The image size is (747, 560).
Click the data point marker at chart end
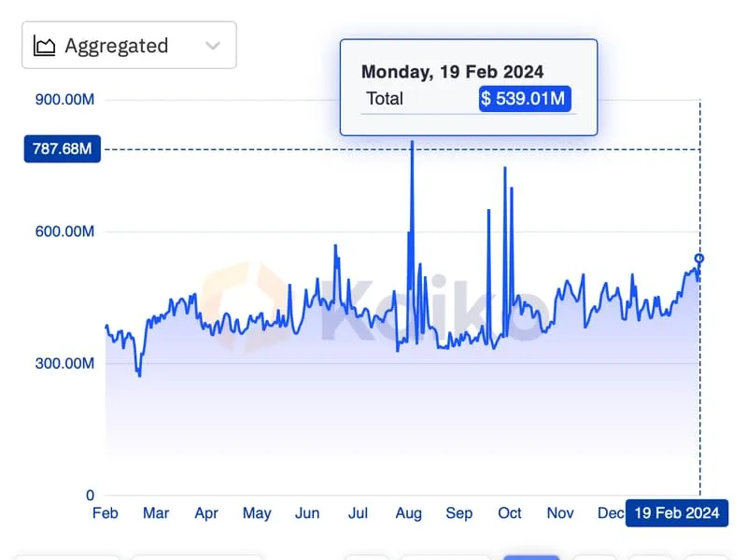[699, 259]
